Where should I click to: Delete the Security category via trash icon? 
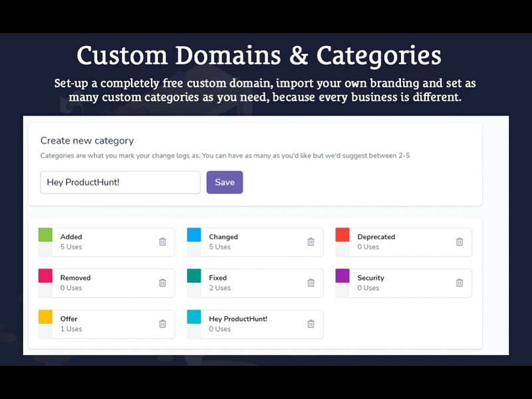(460, 283)
